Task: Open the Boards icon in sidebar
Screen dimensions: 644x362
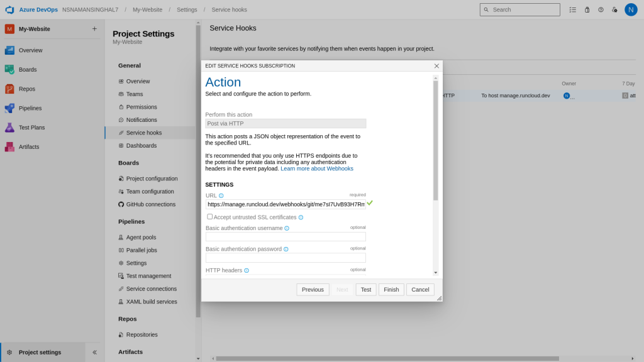Action: 9,69
